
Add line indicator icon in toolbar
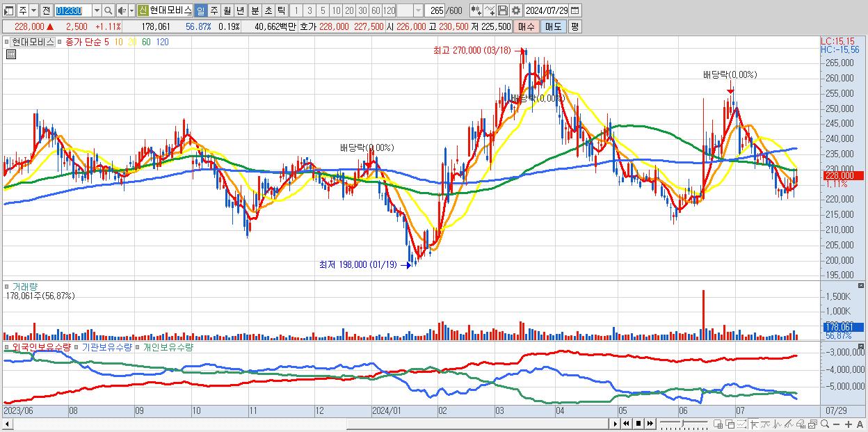(490, 10)
